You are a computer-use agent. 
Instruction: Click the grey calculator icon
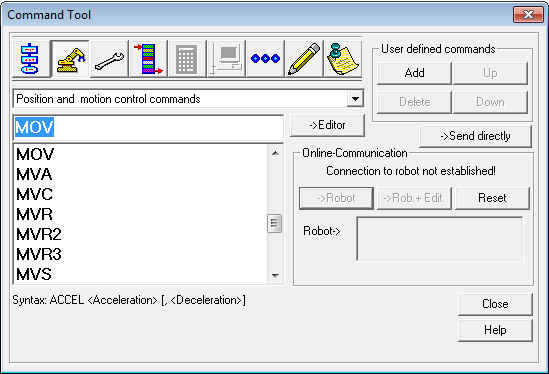pos(187,58)
